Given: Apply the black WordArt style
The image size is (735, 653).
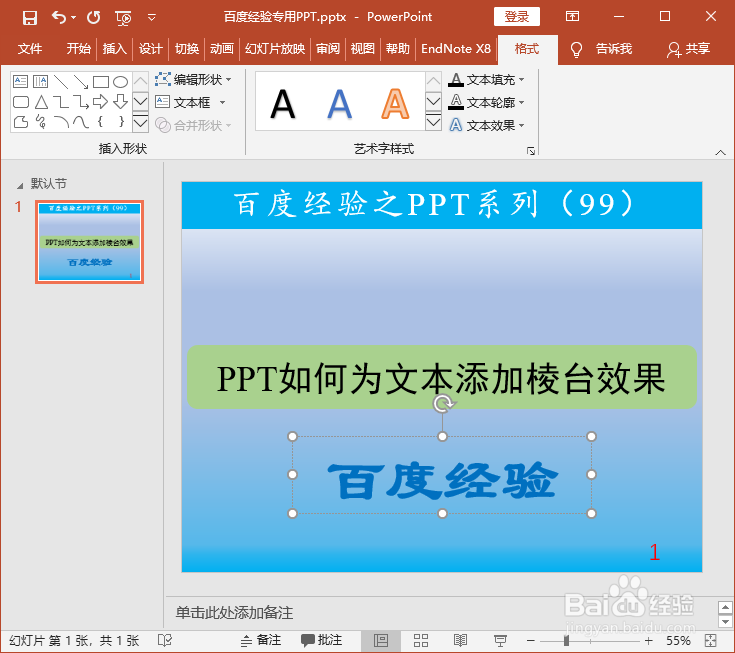Looking at the screenshot, I should click(283, 104).
